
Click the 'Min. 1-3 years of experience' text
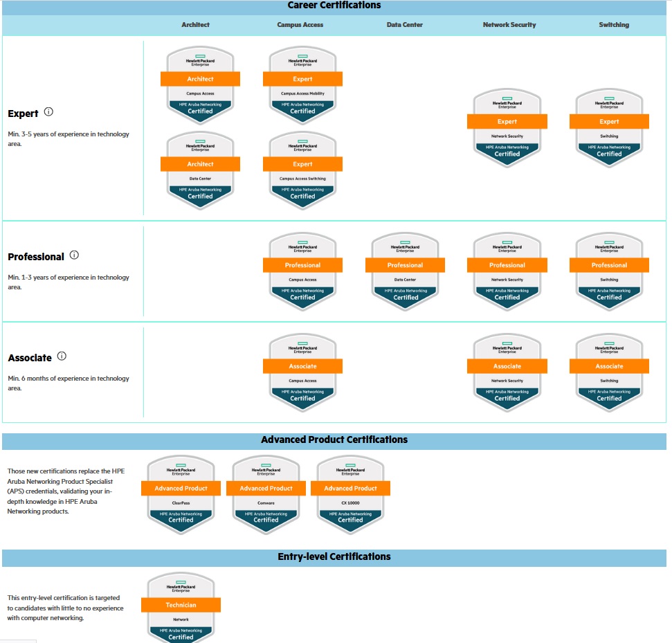tap(69, 282)
